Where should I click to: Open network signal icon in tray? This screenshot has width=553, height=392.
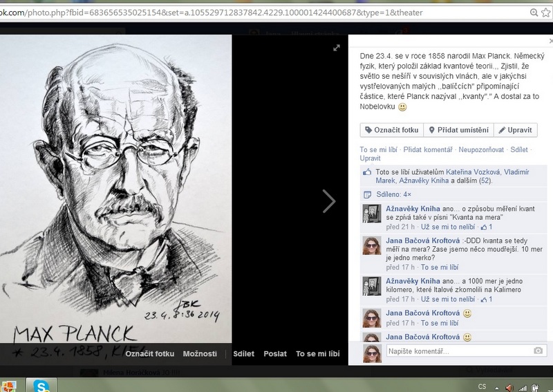(x=523, y=388)
